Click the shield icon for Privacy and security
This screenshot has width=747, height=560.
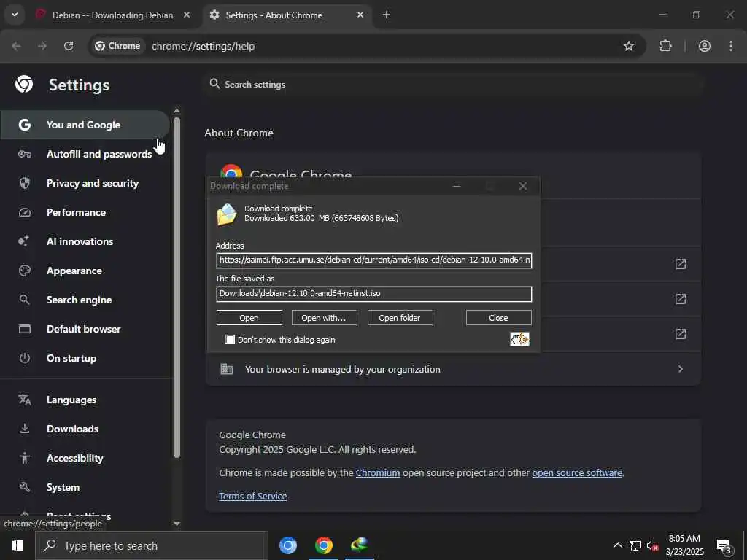tap(25, 183)
